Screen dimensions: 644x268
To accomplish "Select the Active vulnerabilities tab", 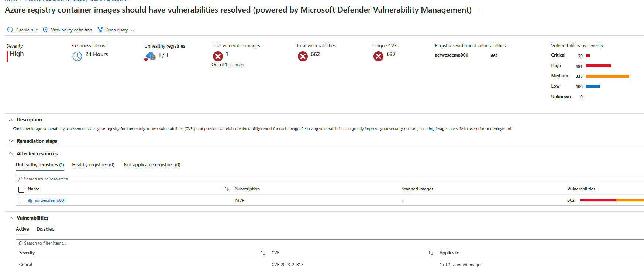I will pyautogui.click(x=22, y=229).
